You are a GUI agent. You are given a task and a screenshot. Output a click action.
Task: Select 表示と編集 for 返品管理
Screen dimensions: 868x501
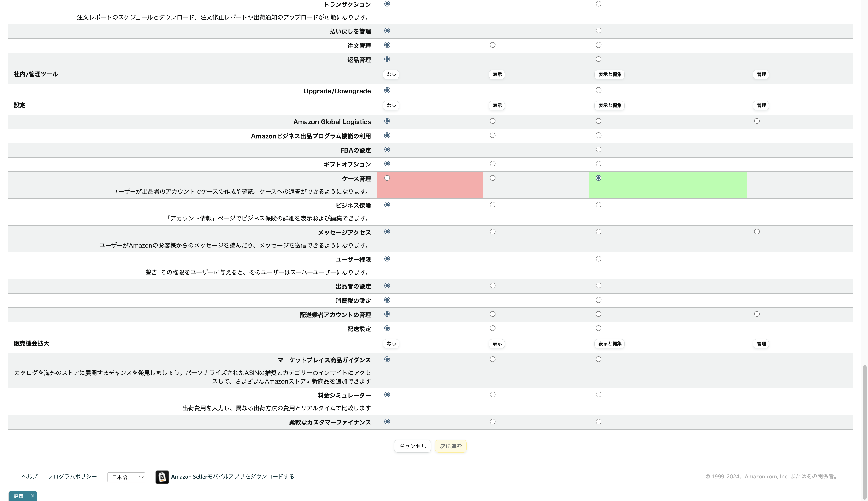(598, 59)
